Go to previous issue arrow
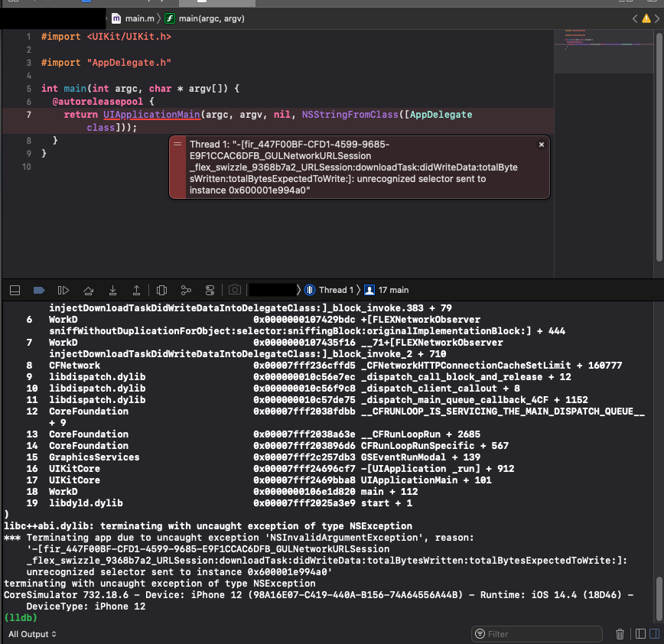The height and width of the screenshot is (644, 664). click(x=635, y=18)
